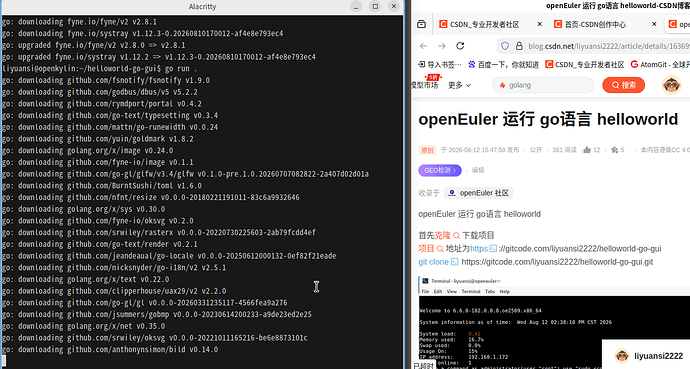690x369 pixels.
Task: Go back using the browser back arrow
Action: tap(423, 46)
